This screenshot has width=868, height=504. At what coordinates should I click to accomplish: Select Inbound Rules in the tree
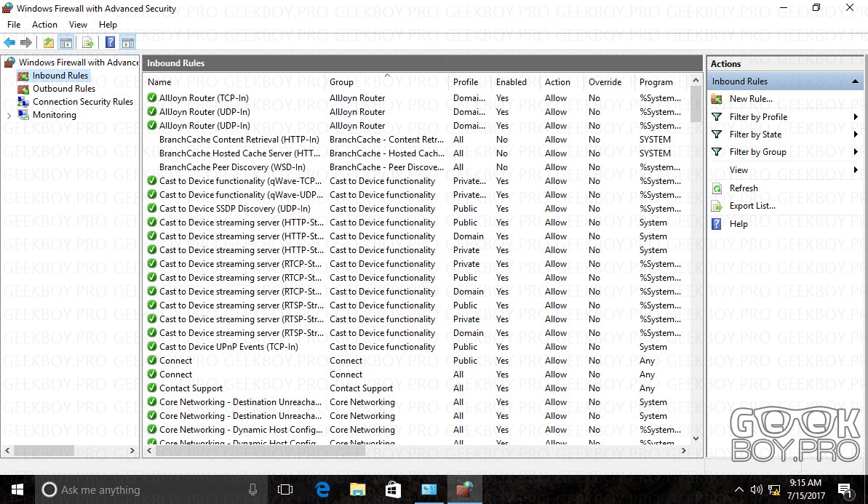pos(60,75)
